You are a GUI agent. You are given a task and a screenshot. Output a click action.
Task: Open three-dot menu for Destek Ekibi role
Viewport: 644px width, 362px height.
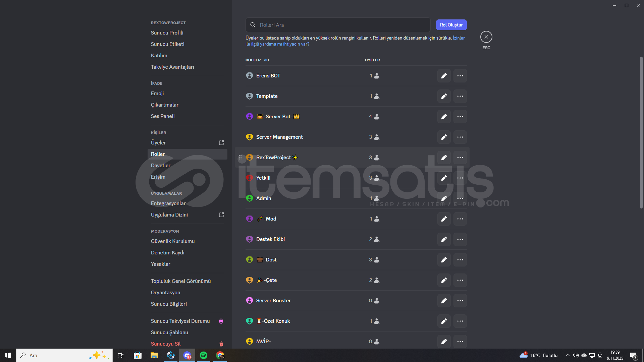(460, 239)
